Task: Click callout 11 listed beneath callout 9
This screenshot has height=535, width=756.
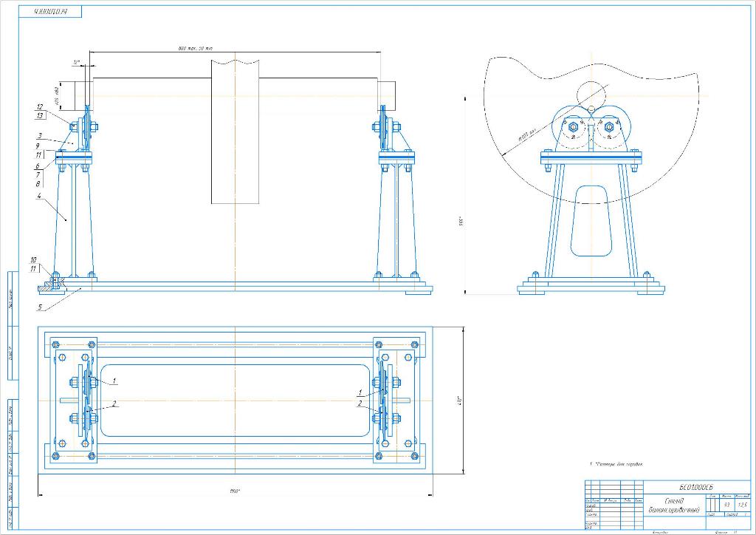Action: tap(38, 155)
